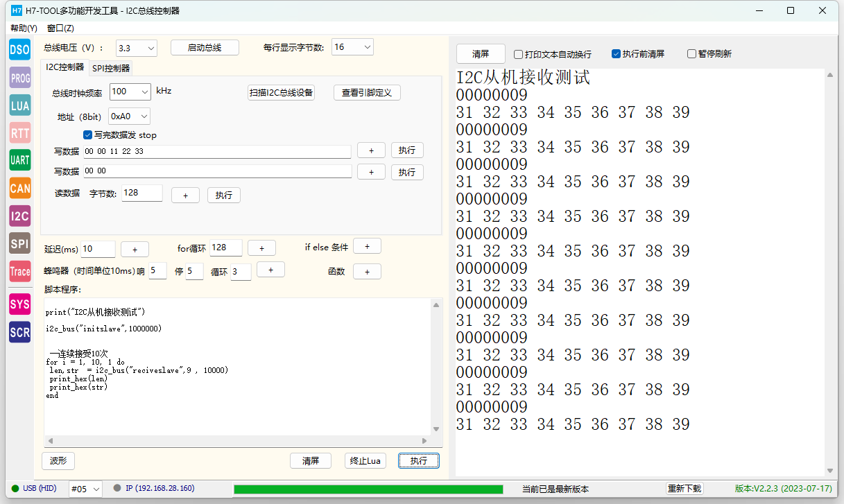Switch to the SPI控制器 tab
Image resolution: width=844 pixels, height=504 pixels.
111,68
